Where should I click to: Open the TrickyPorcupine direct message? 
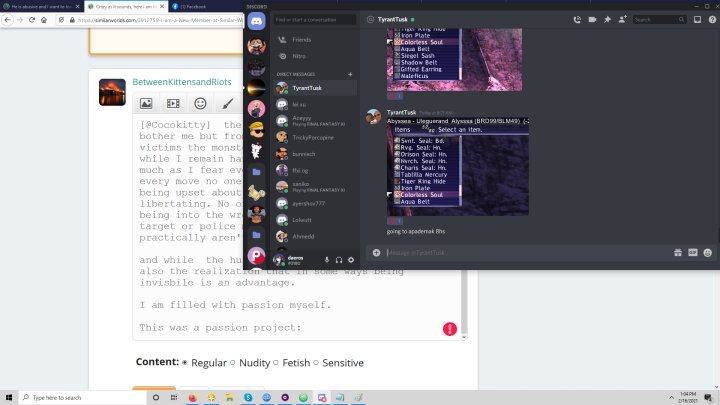pos(315,137)
